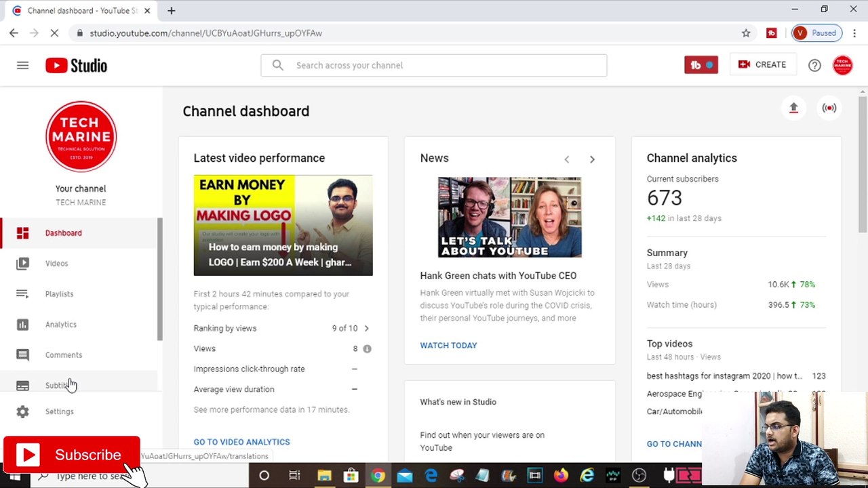Open the Tech Marine account avatar
The image size is (868, 488).
coord(842,65)
